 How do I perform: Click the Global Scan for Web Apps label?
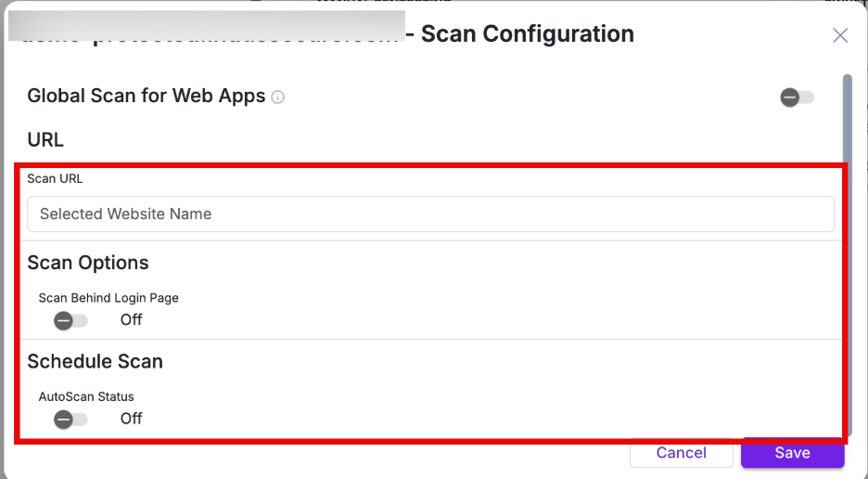[147, 96]
